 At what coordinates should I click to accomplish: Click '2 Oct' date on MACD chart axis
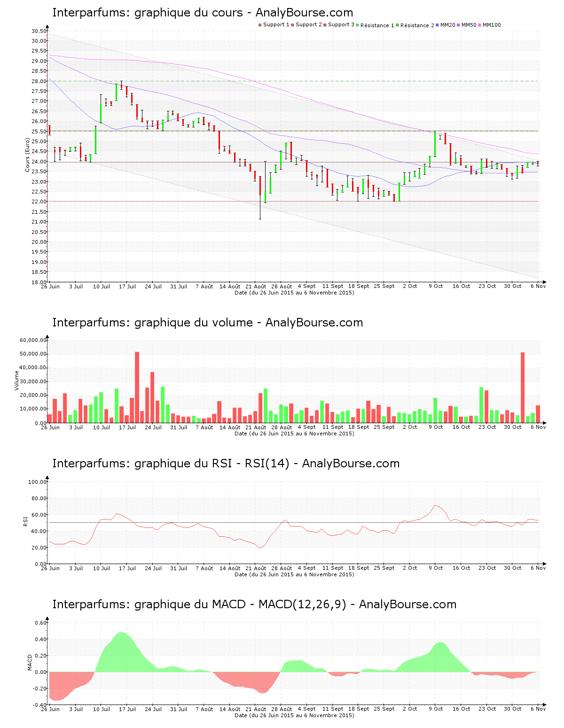[410, 709]
